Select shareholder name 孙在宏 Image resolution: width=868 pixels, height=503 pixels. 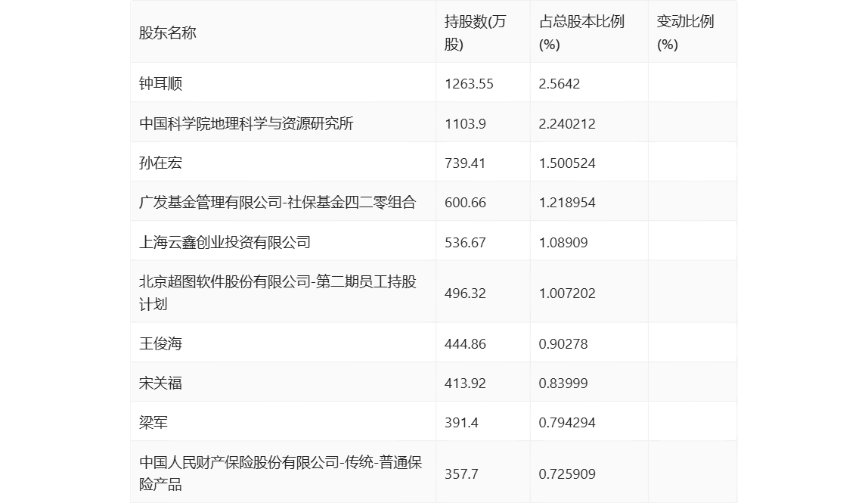click(x=160, y=163)
